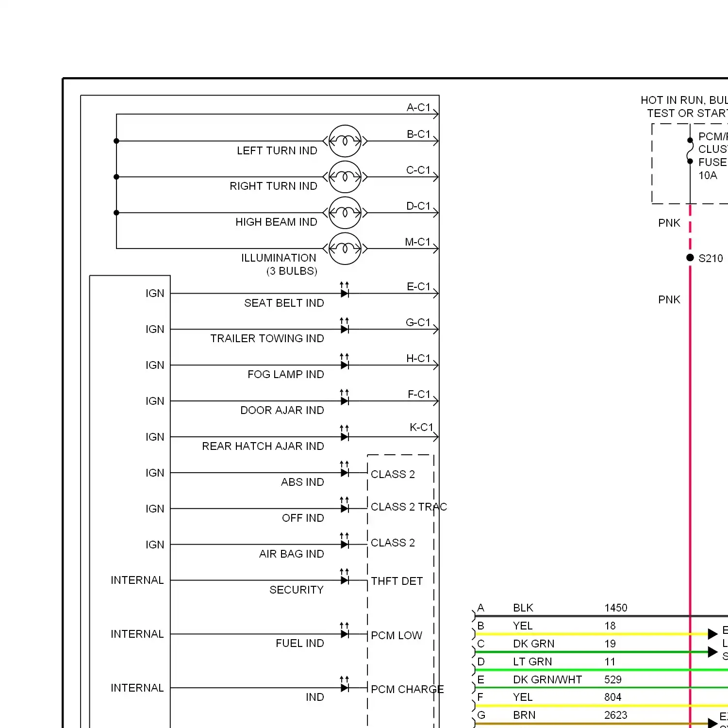
Task: Click the C-C1 connector label
Action: click(x=418, y=170)
